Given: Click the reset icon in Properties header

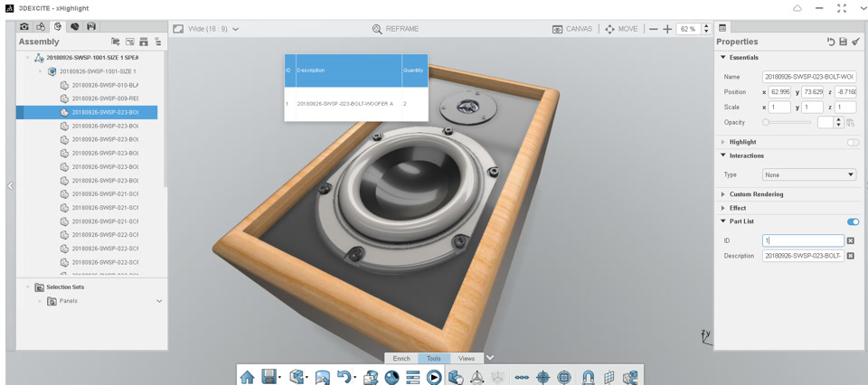Looking at the screenshot, I should pos(831,42).
